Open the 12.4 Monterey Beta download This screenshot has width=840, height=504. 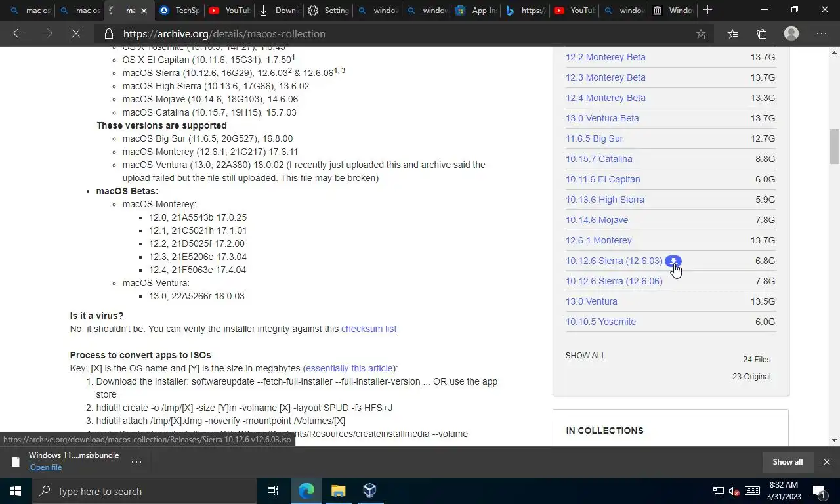(x=605, y=98)
